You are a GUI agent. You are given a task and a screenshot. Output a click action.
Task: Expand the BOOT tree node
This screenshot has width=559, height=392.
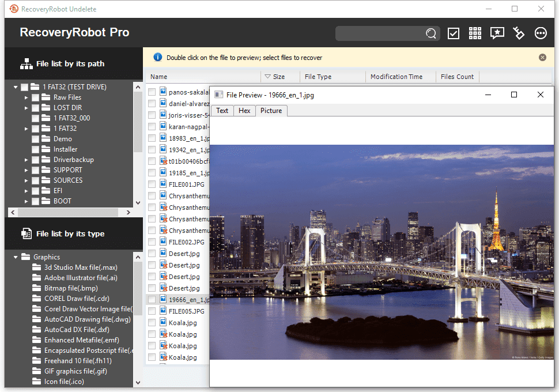pyautogui.click(x=26, y=201)
